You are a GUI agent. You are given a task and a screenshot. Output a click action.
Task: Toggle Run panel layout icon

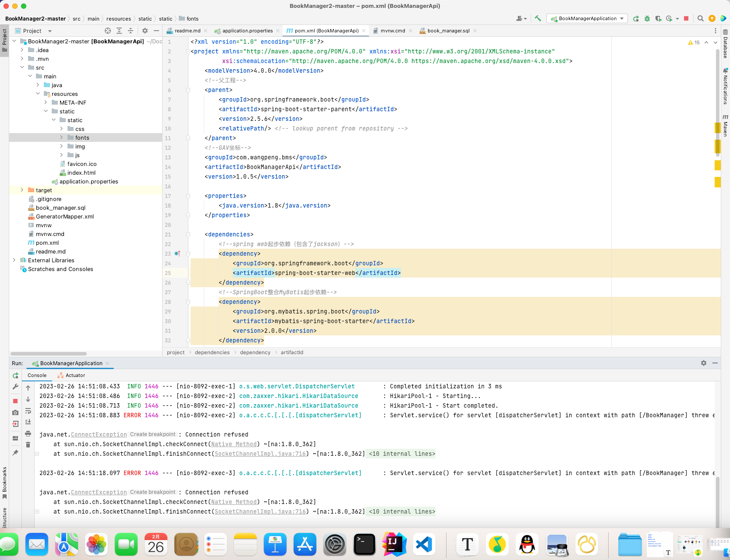pyautogui.click(x=15, y=438)
